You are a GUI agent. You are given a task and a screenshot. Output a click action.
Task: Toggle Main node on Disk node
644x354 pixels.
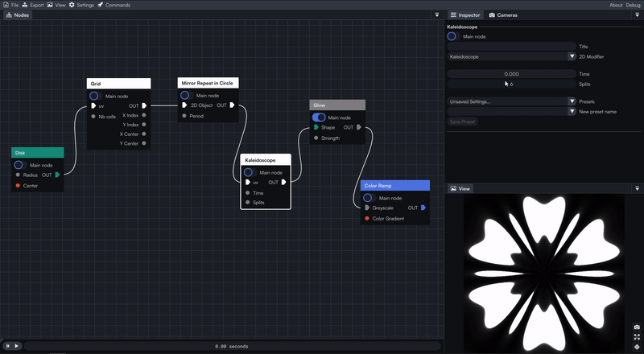pyautogui.click(x=20, y=165)
